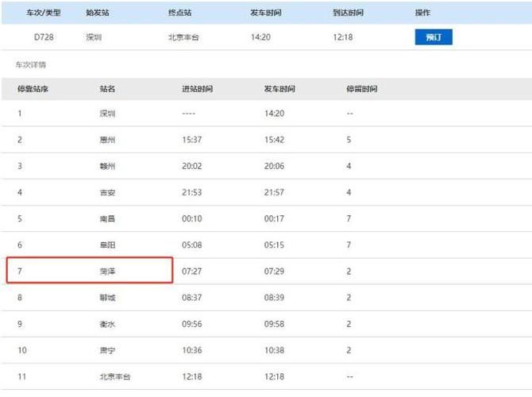This screenshot has width=532, height=397.
Task: Click the 停留时间 column header
Action: pos(361,89)
